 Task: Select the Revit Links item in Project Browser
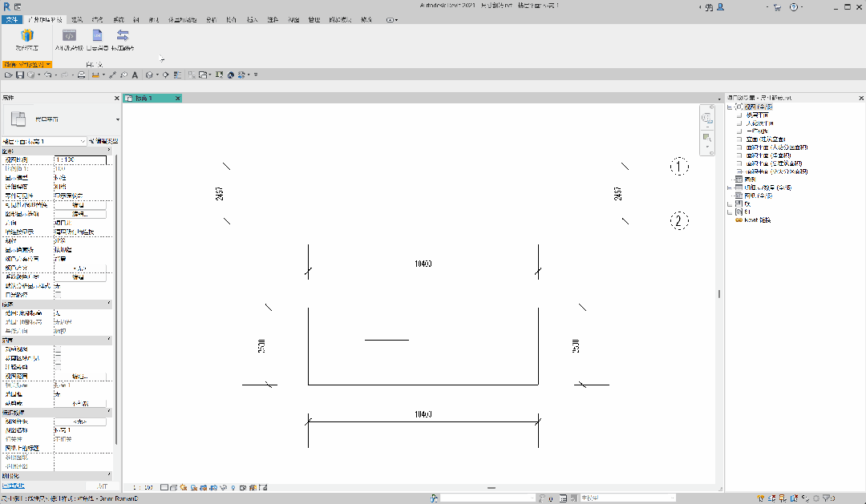pos(757,220)
